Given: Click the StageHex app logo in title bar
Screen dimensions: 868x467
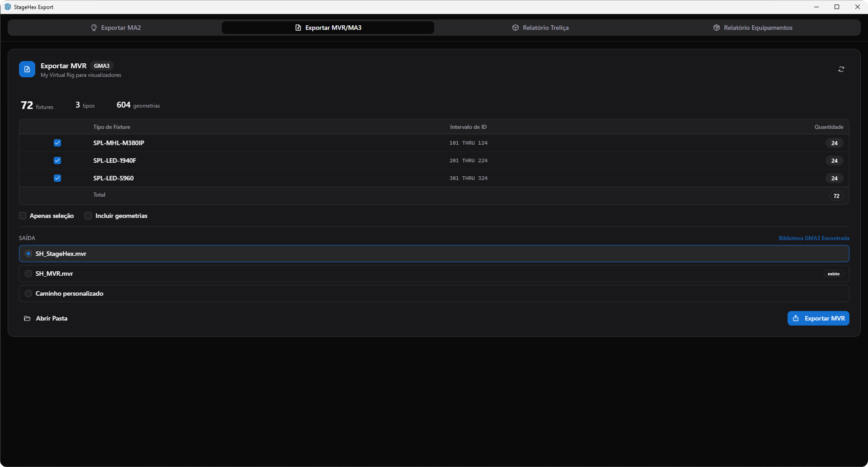Looking at the screenshot, I should [x=7, y=7].
